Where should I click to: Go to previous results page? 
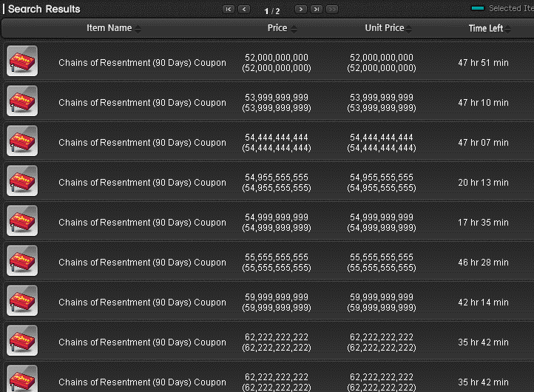coord(244,9)
